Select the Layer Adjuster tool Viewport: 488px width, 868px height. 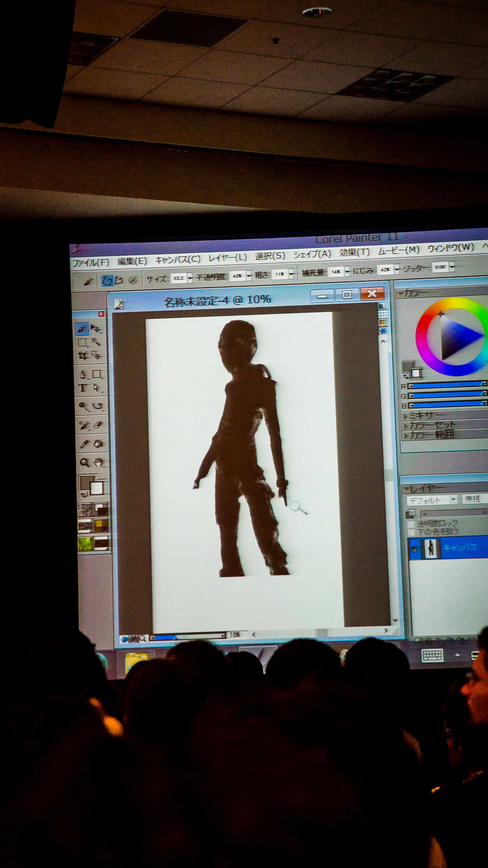pyautogui.click(x=97, y=329)
